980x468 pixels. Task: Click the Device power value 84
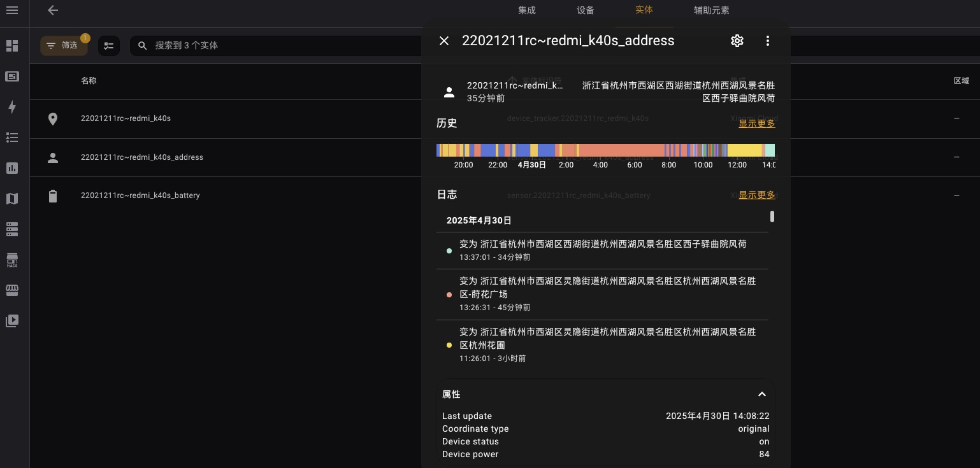(764, 454)
